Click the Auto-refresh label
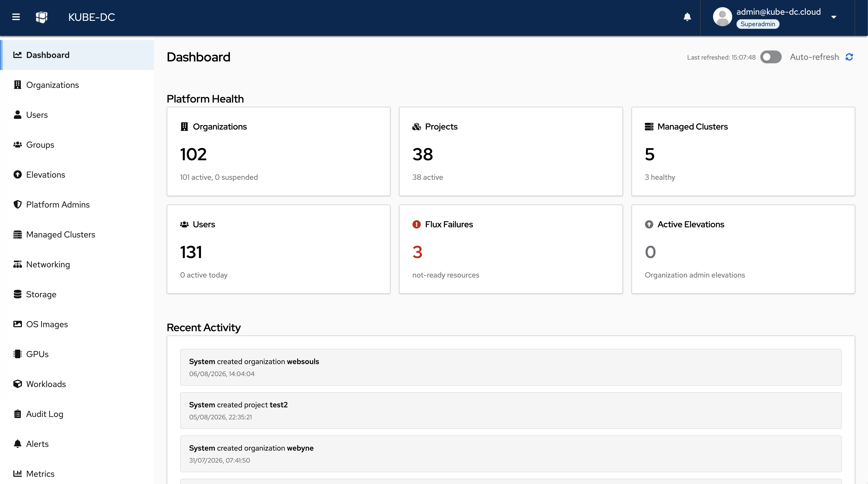868x484 pixels. 814,57
